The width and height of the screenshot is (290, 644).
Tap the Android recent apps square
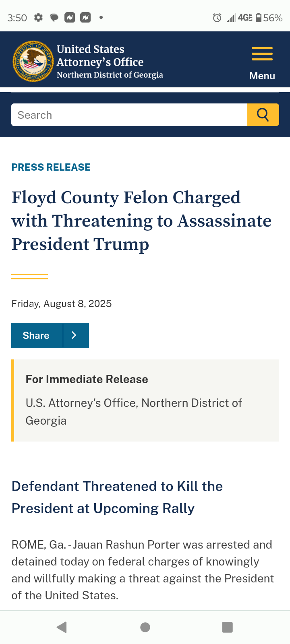point(228,627)
